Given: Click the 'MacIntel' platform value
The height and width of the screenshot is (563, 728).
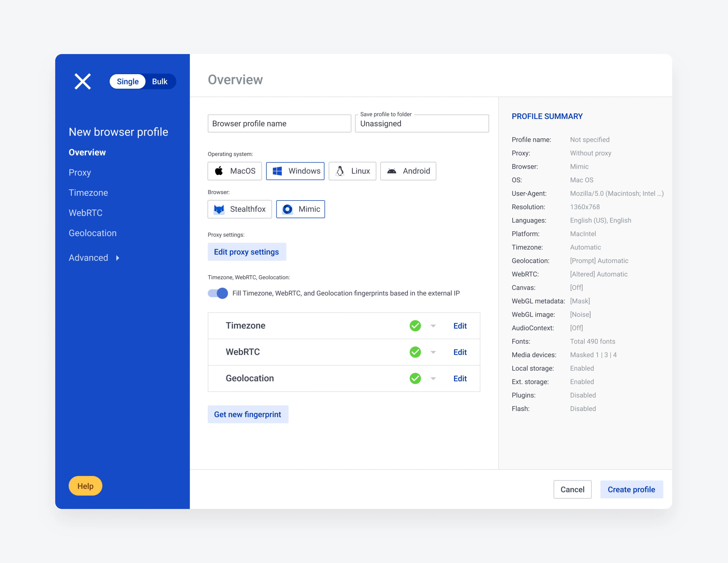Looking at the screenshot, I should coord(583,234).
